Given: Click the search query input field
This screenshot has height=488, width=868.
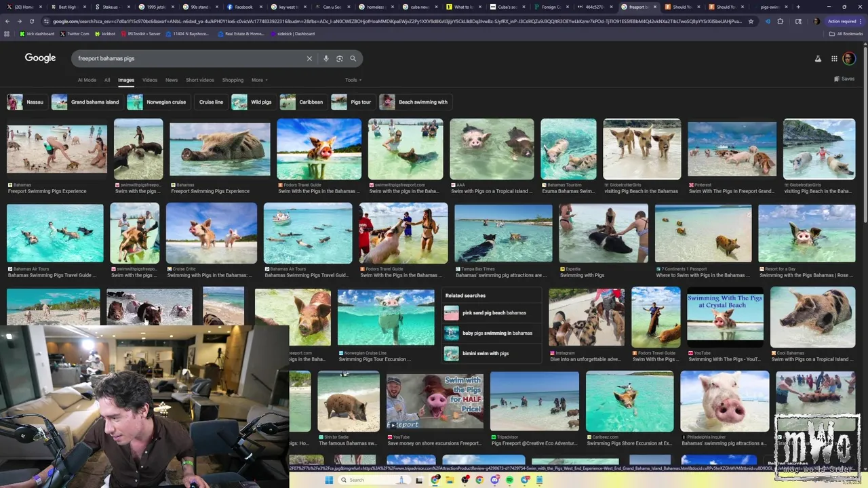Looking at the screenshot, I should pos(190,58).
